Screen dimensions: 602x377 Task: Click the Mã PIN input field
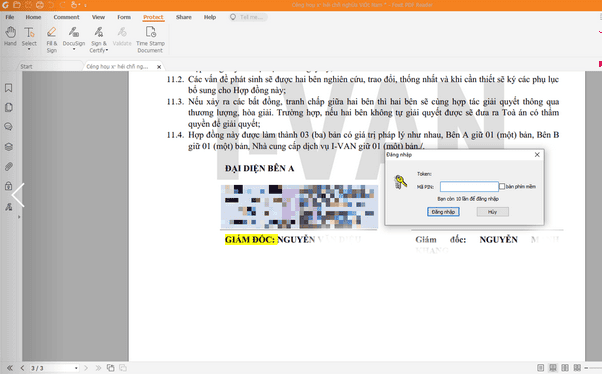(469, 187)
